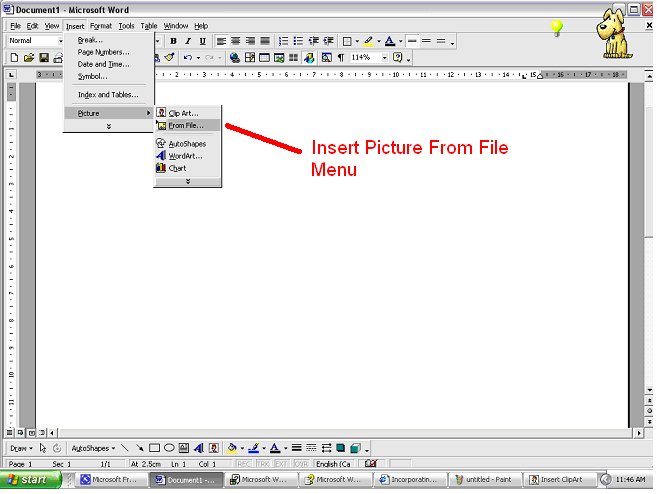The height and width of the screenshot is (494, 657).
Task: Set columns with the Columns icon
Action: [x=293, y=57]
